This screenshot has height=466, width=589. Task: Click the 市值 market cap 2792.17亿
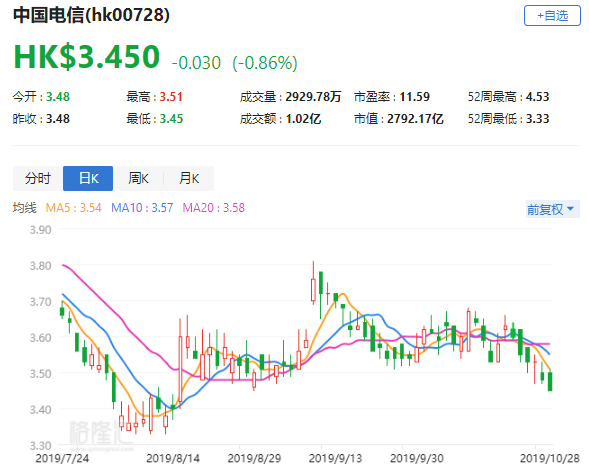(415, 119)
